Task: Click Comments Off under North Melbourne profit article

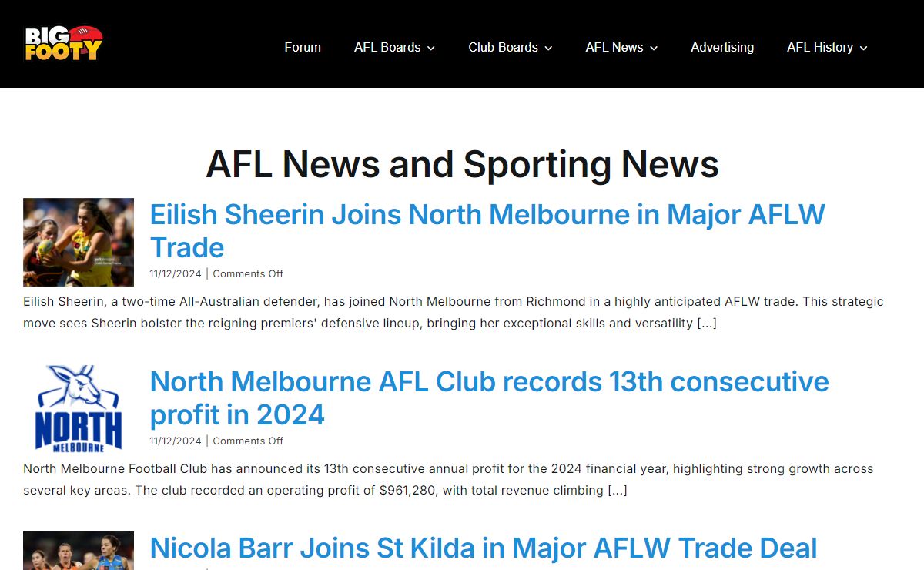Action: pos(248,441)
